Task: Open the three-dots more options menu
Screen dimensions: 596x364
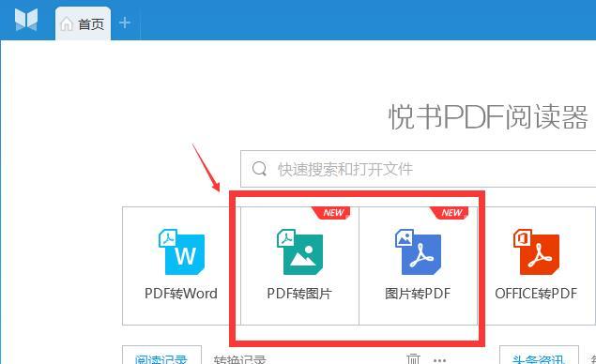Action: (x=440, y=360)
